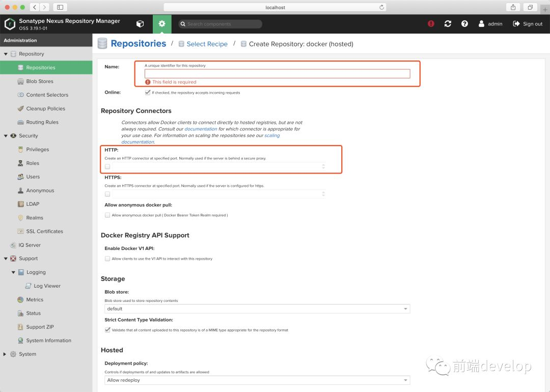
Task: Click the LDAP icon in sidebar
Action: coord(21,204)
